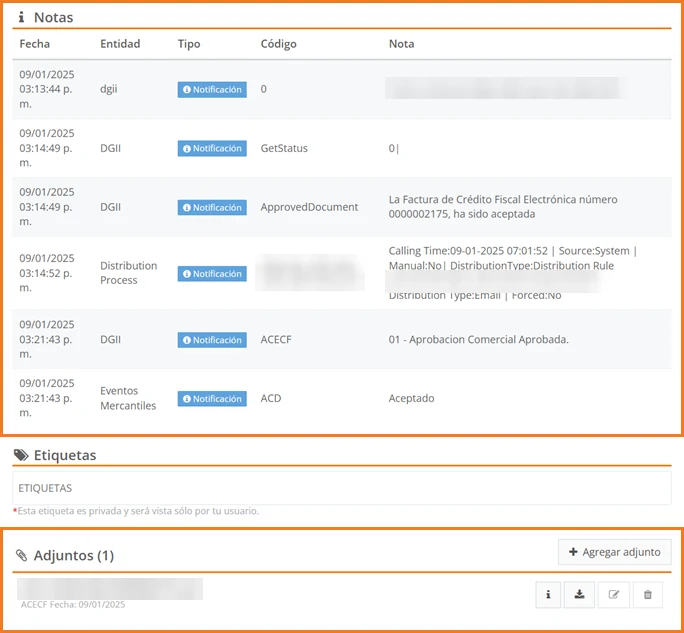Image resolution: width=684 pixels, height=633 pixels.
Task: Click the Notificación badge in GetStatus row
Action: click(x=212, y=148)
